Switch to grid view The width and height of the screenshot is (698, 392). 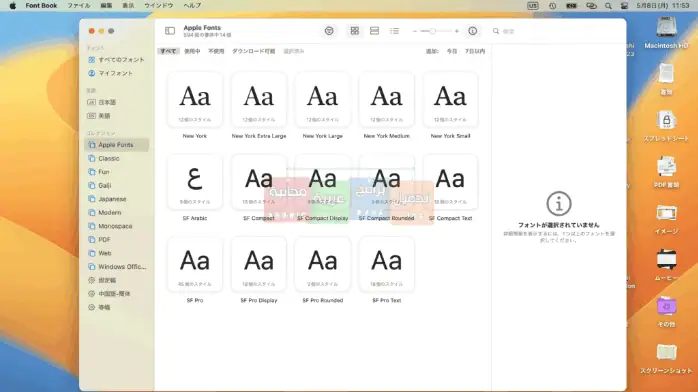click(x=354, y=31)
